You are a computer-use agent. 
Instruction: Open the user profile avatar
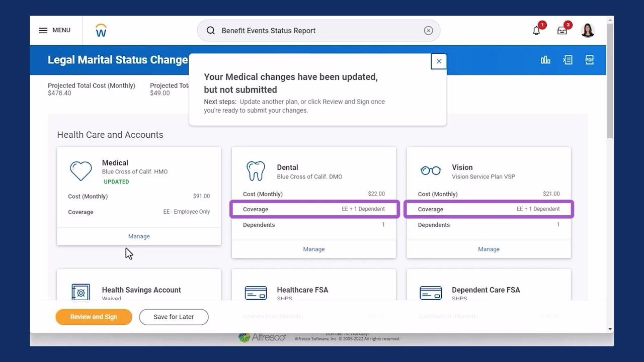pyautogui.click(x=588, y=30)
